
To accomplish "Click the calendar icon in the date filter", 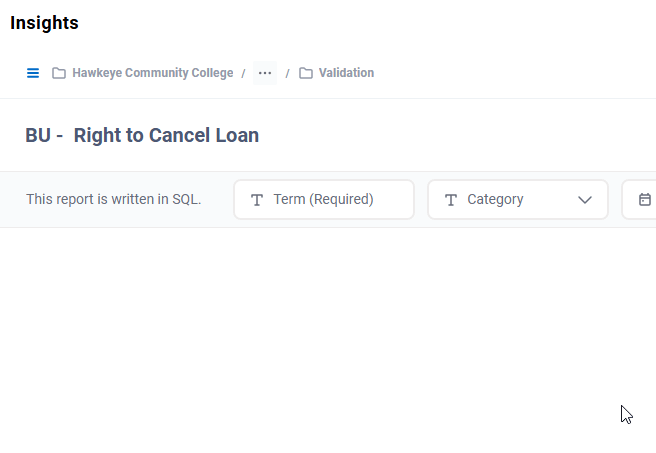I will coord(645,200).
